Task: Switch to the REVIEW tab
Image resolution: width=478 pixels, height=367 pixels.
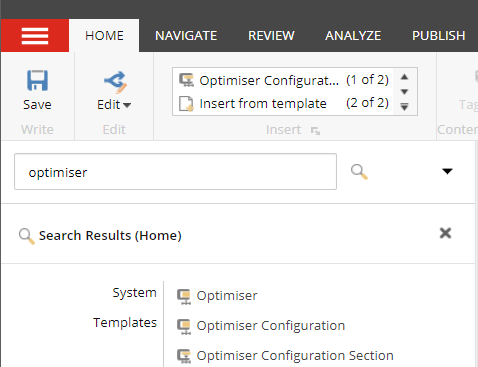Action: [x=271, y=36]
